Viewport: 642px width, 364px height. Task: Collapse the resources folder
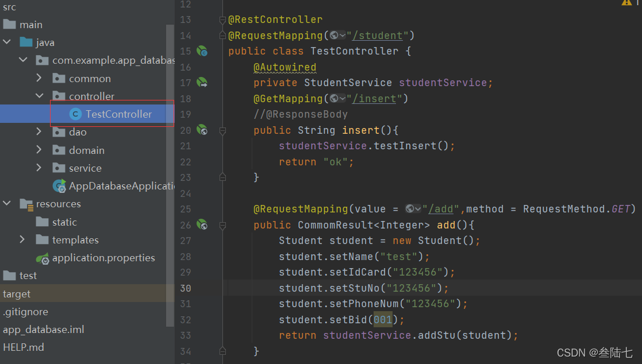7,203
